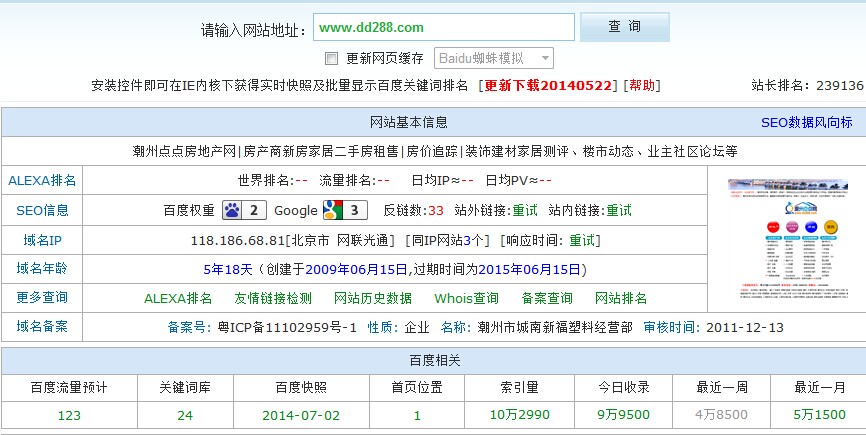Open the website screenshot thumbnail
Screen dimensions: 866x435
[788, 239]
